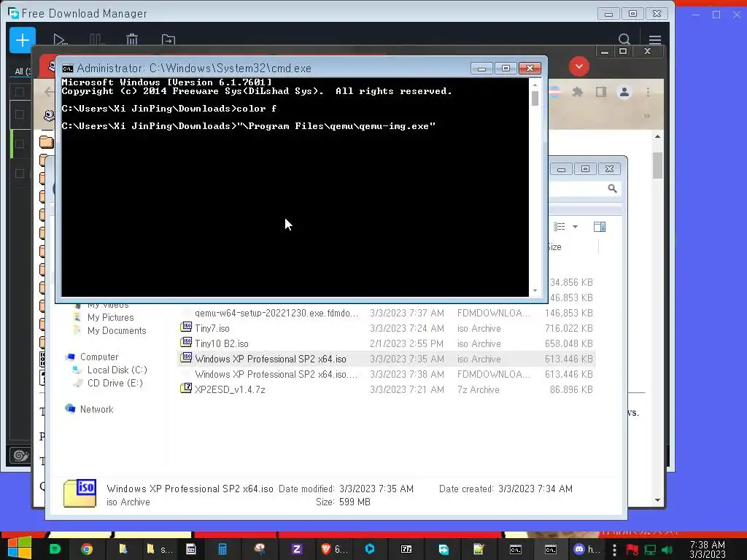The image size is (747, 560).
Task: Select qemu-w64-setup-20221230.exe.fdmdo… file
Action: coord(387,313)
